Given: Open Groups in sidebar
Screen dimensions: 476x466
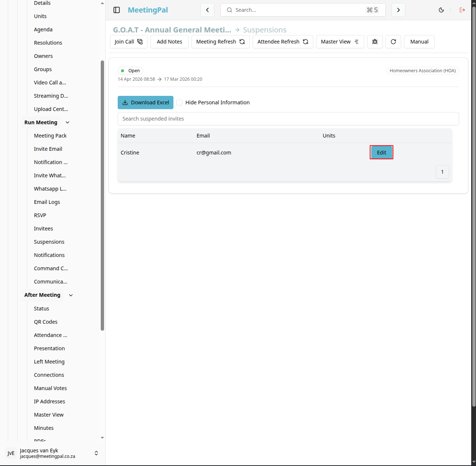Looking at the screenshot, I should [43, 69].
